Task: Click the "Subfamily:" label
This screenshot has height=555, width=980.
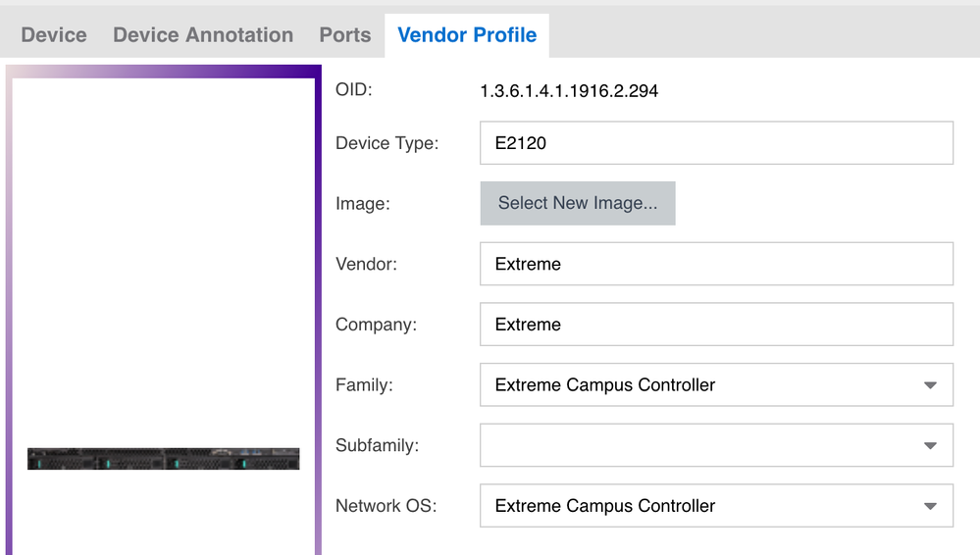Action: [377, 446]
